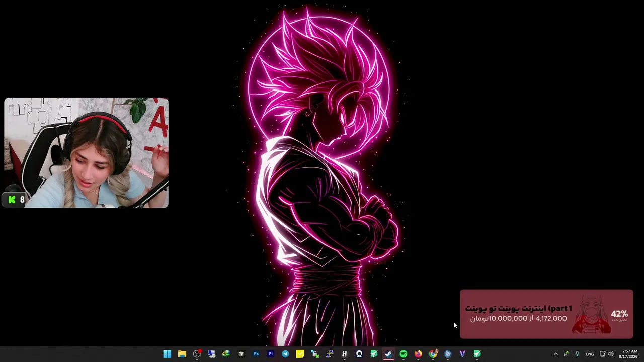Open Spotify from the taskbar
Image resolution: width=644 pixels, height=362 pixels.
click(404, 354)
